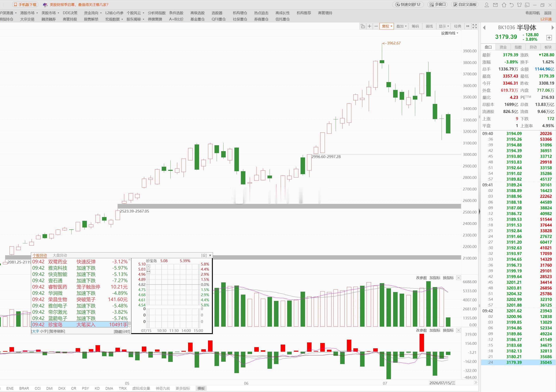This screenshot has height=392, width=556.
Task: Click 个股异动 list scrollbar thumb
Action: (129, 324)
